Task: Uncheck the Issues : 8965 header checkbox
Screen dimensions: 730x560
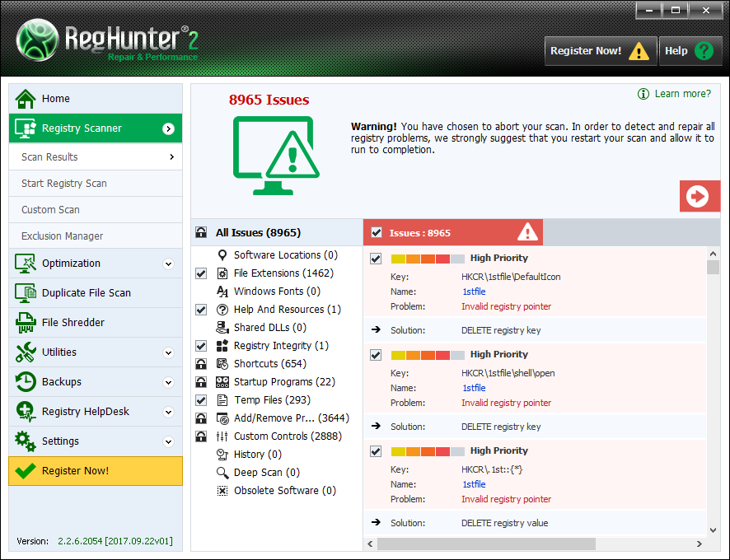Action: tap(377, 233)
